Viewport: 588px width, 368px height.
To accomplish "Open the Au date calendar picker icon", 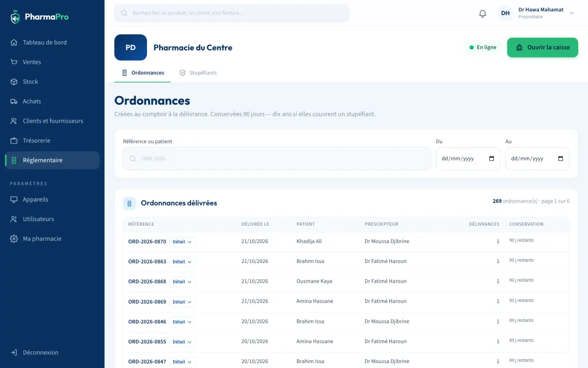I will pyautogui.click(x=561, y=158).
